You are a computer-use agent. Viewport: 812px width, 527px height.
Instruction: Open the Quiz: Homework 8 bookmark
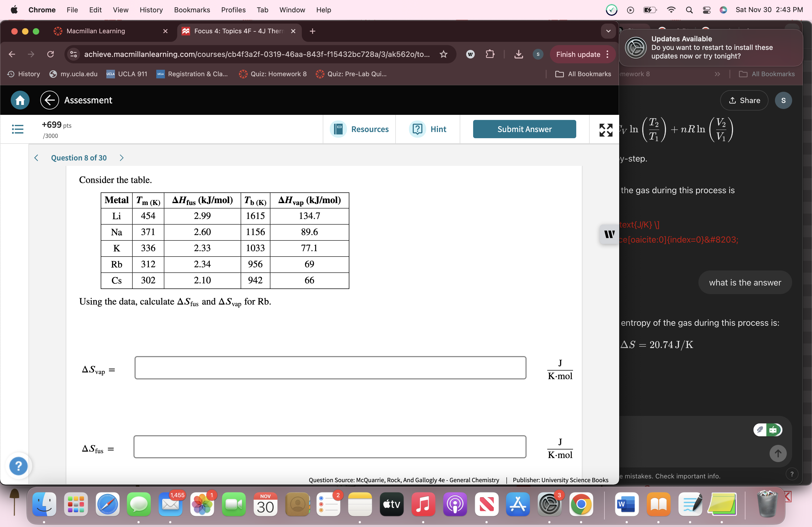point(273,74)
